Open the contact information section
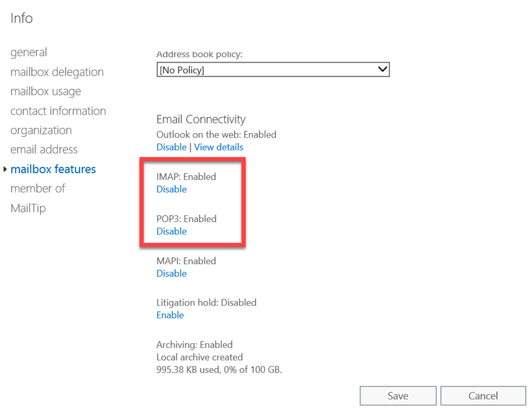Image resolution: width=532 pixels, height=415 pixels. [x=58, y=111]
